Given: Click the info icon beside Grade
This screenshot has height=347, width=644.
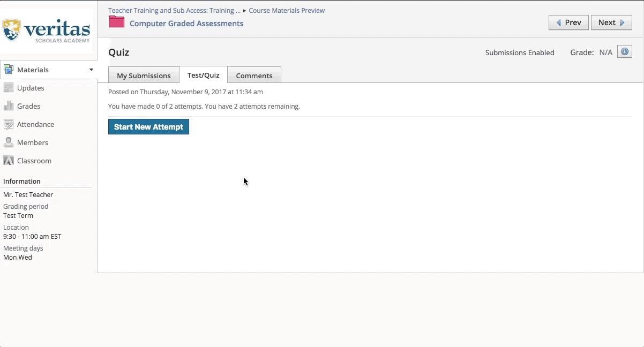Looking at the screenshot, I should (625, 52).
